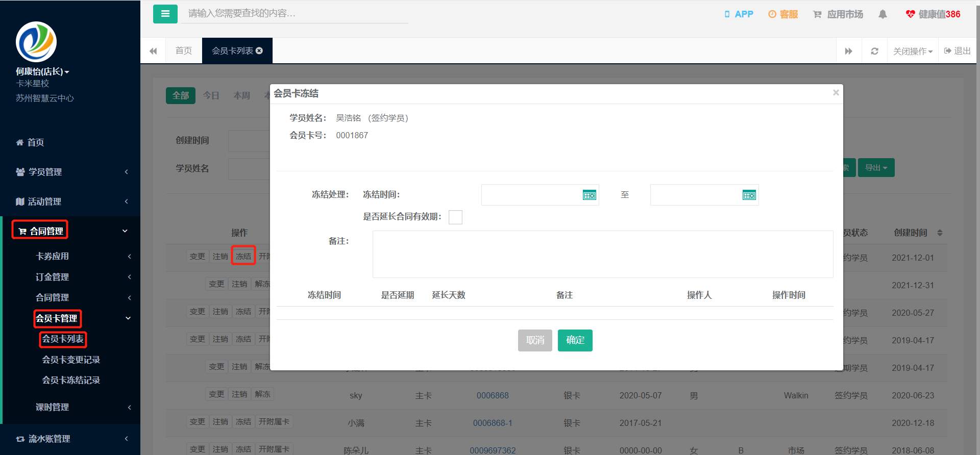Switch to the 首页 tab
This screenshot has height=455, width=980.
pos(184,51)
